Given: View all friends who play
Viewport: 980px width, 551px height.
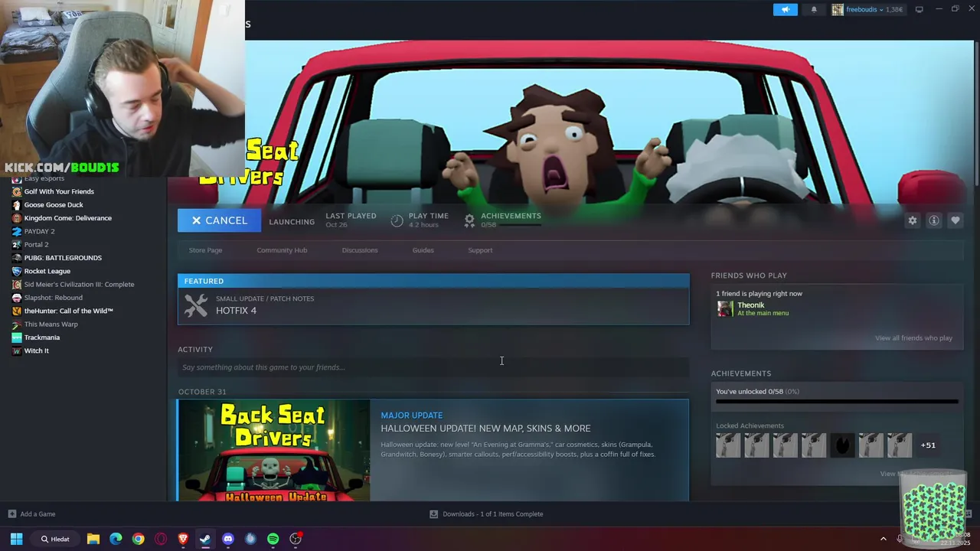Looking at the screenshot, I should click(913, 338).
